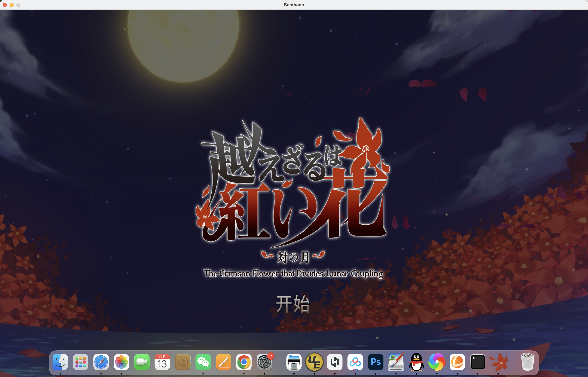The width and height of the screenshot is (588, 377).
Task: Open QQ penguin icon in Dock
Action: pos(416,362)
